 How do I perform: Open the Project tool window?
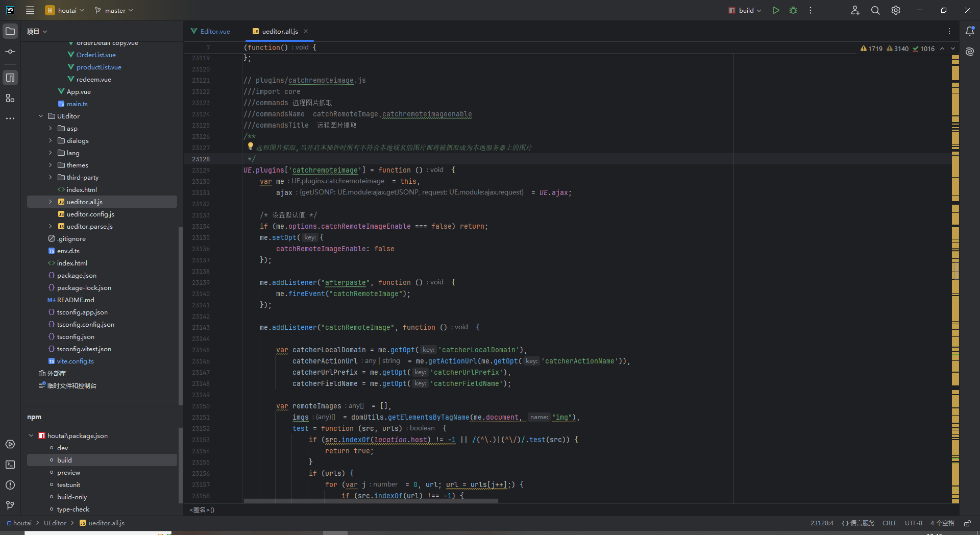pyautogui.click(x=10, y=31)
